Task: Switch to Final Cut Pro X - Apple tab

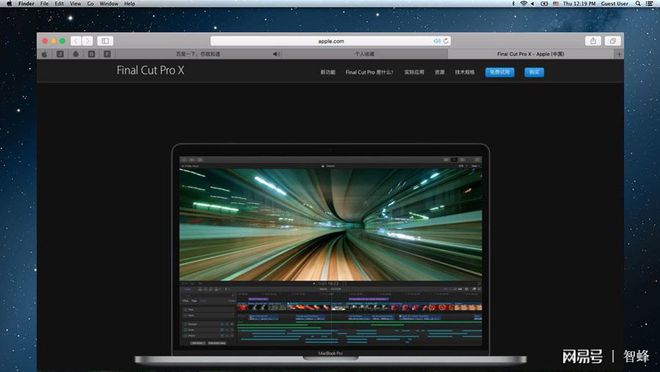Action: point(530,54)
